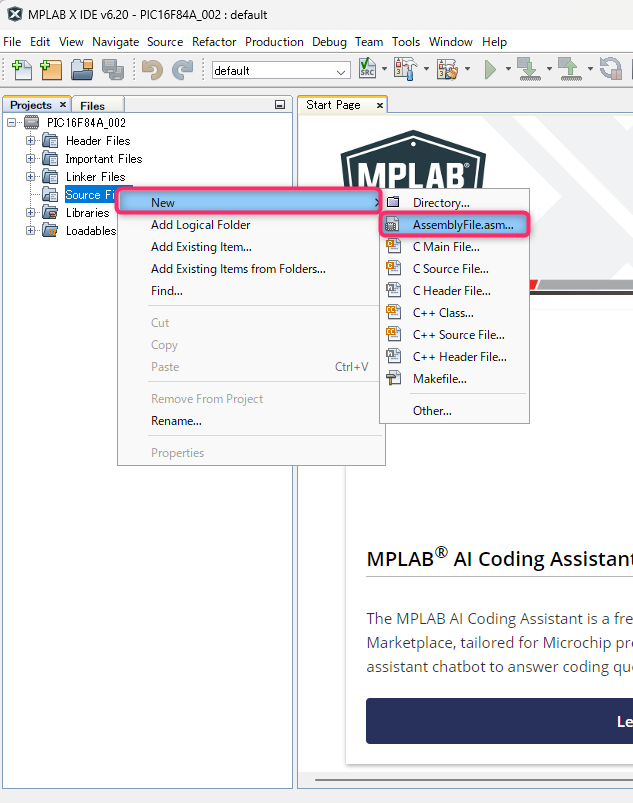Open the default configuration dropdown
Screen dimensions: 633x803
click(x=281, y=71)
